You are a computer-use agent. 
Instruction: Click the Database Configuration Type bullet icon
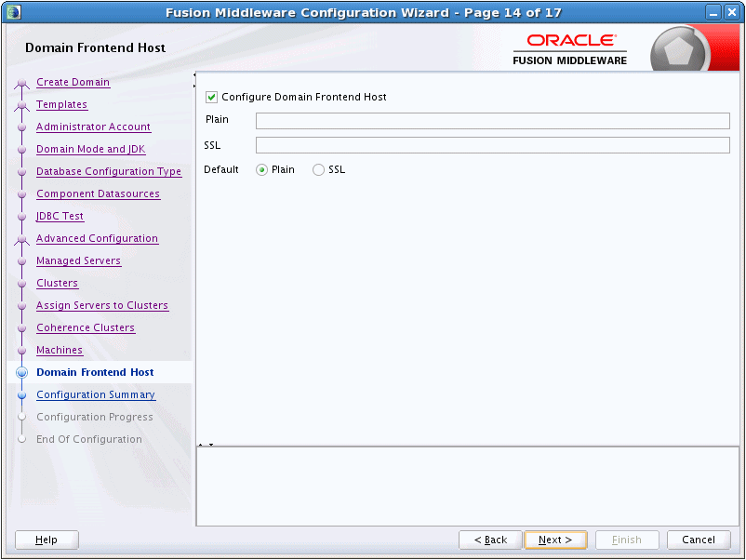coord(22,172)
